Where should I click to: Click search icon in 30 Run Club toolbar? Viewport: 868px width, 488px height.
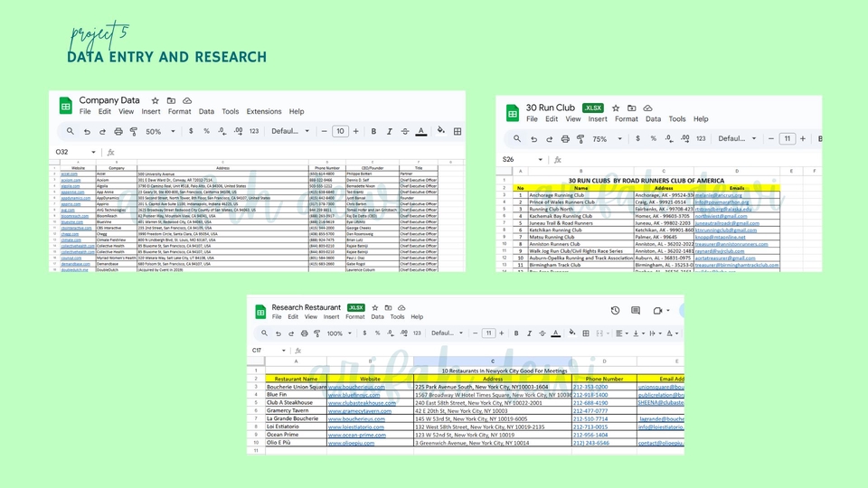(517, 139)
